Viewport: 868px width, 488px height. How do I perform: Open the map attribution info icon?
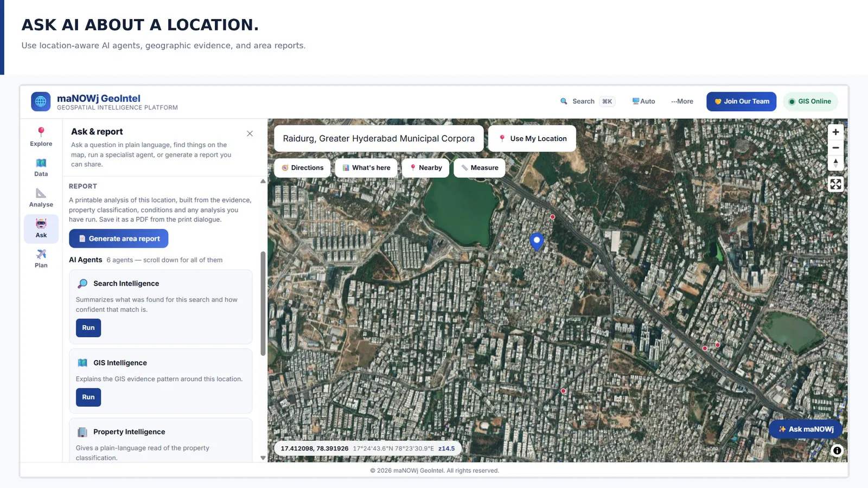(x=837, y=451)
